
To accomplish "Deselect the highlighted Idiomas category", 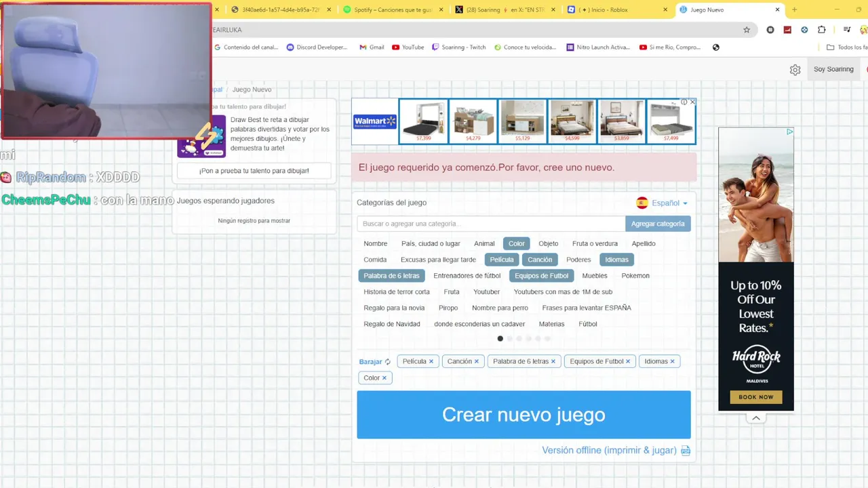I will (x=617, y=260).
